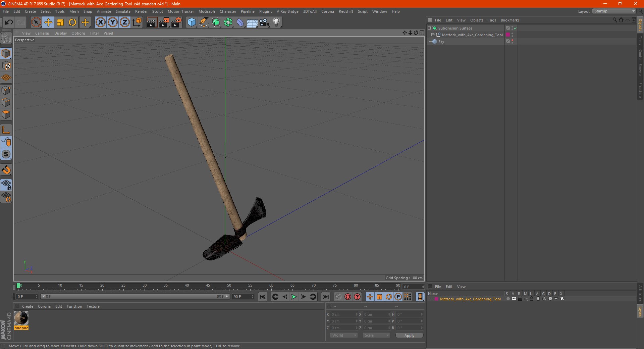Toggle Subdivision Surface enable checkmark
Image resolution: width=644 pixels, height=349 pixels.
[x=516, y=28]
